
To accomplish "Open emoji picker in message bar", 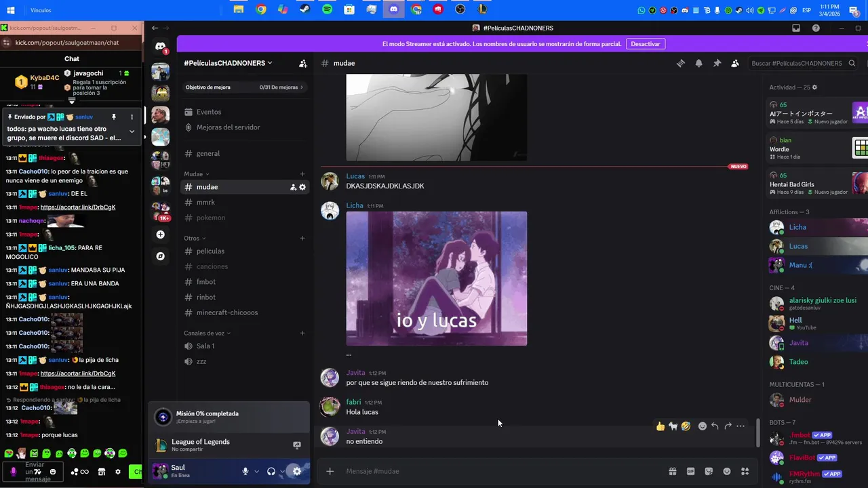I will (x=727, y=471).
